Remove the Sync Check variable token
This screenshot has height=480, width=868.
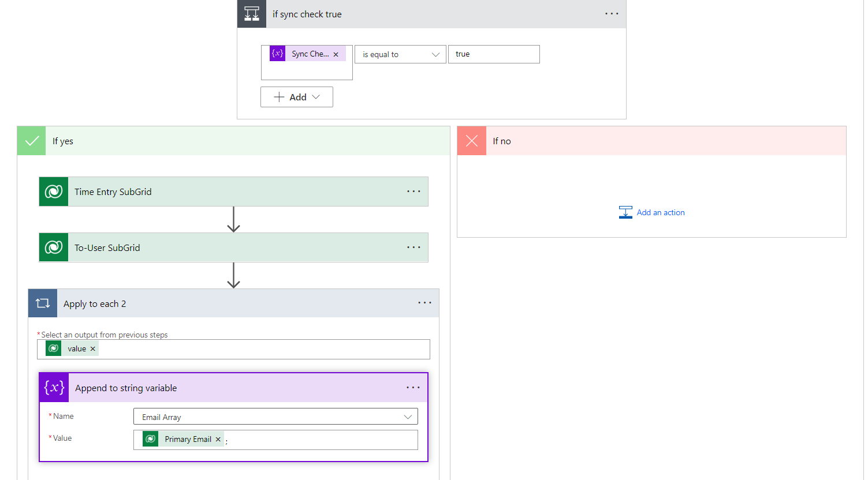click(336, 54)
